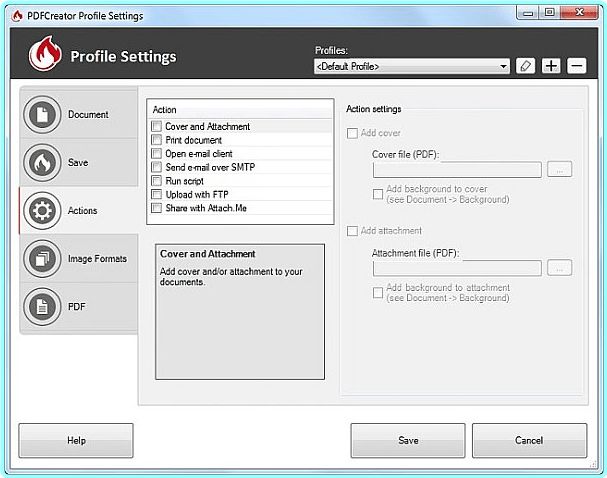Image resolution: width=607 pixels, height=478 pixels.
Task: Rename profile using the pencil icon
Action: (528, 66)
